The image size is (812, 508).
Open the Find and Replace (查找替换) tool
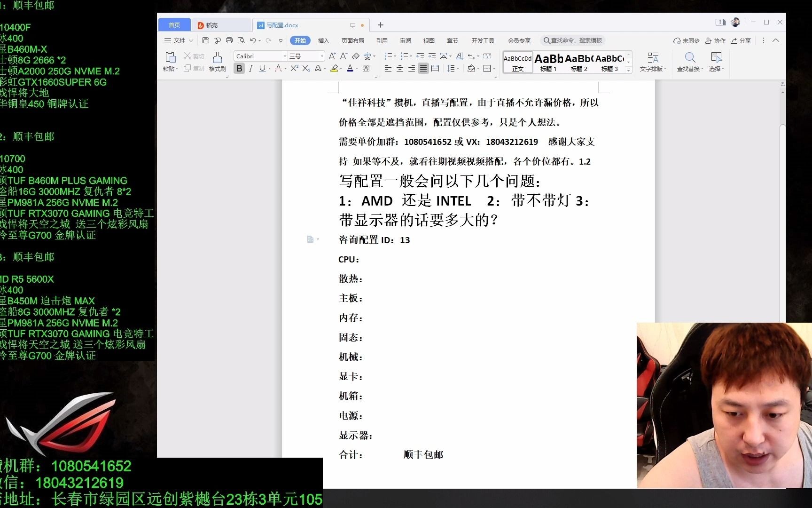coord(689,61)
